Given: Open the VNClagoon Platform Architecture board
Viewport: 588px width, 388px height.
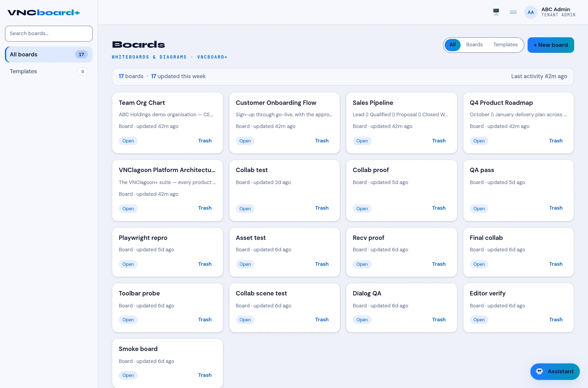Looking at the screenshot, I should coord(128,209).
